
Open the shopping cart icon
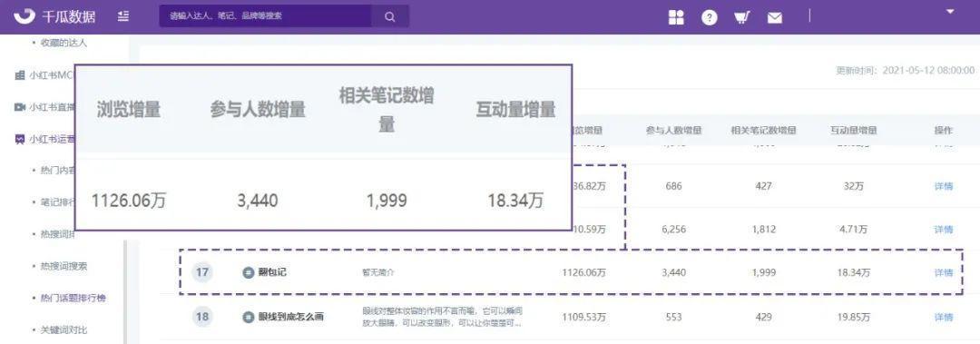pyautogui.click(x=742, y=17)
